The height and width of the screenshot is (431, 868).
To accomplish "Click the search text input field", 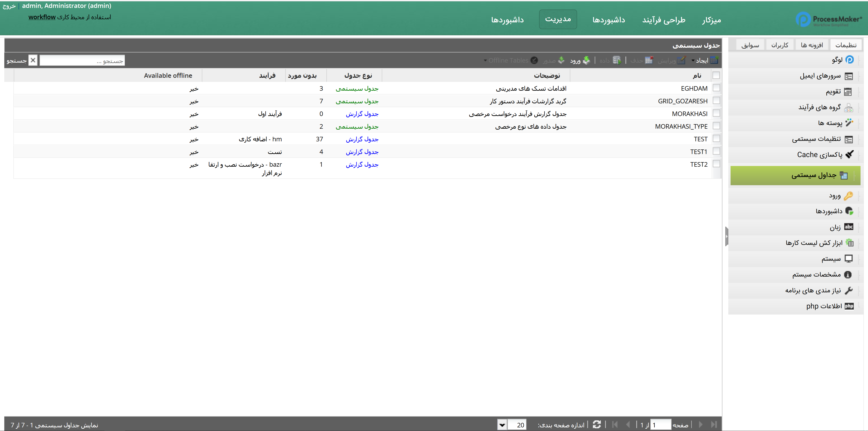I will point(82,61).
